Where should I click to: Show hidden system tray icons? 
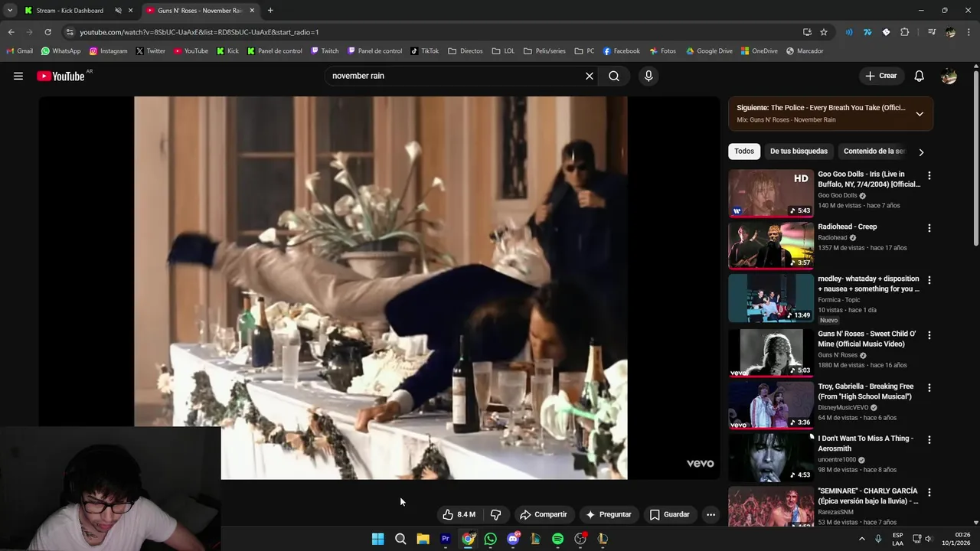click(861, 539)
